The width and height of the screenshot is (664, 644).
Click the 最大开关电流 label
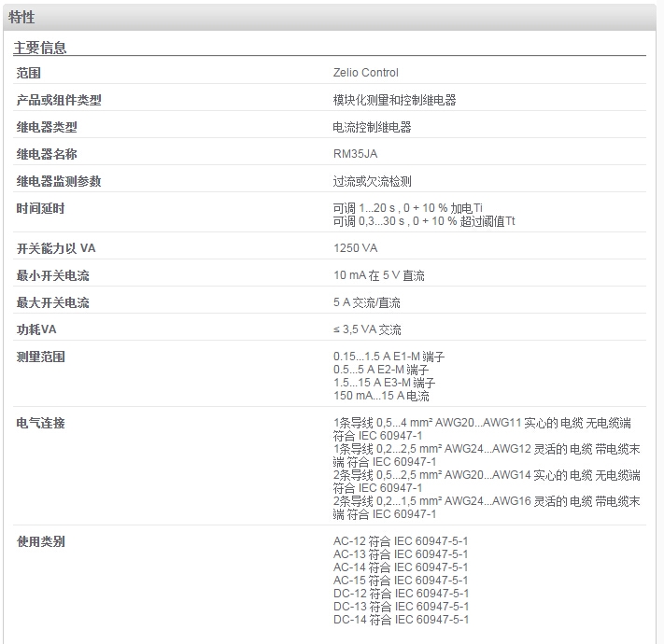(x=53, y=302)
